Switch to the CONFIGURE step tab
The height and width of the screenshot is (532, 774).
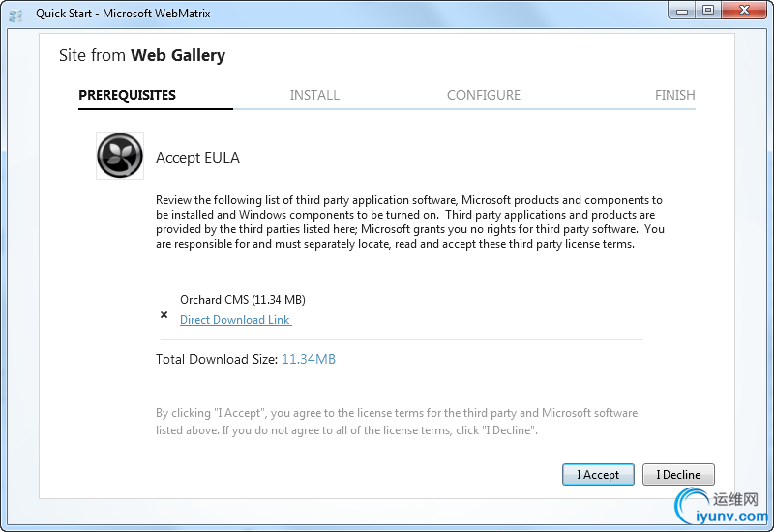click(483, 95)
